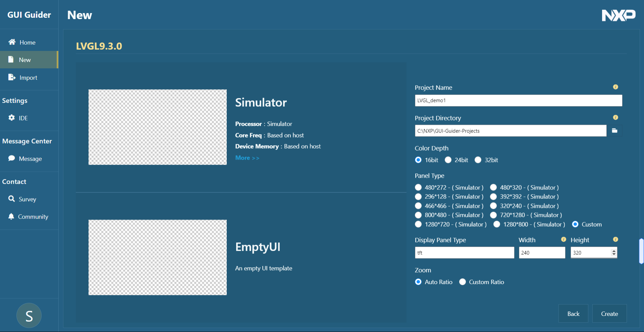Select 16bit color depth
The image size is (644, 332).
point(418,160)
